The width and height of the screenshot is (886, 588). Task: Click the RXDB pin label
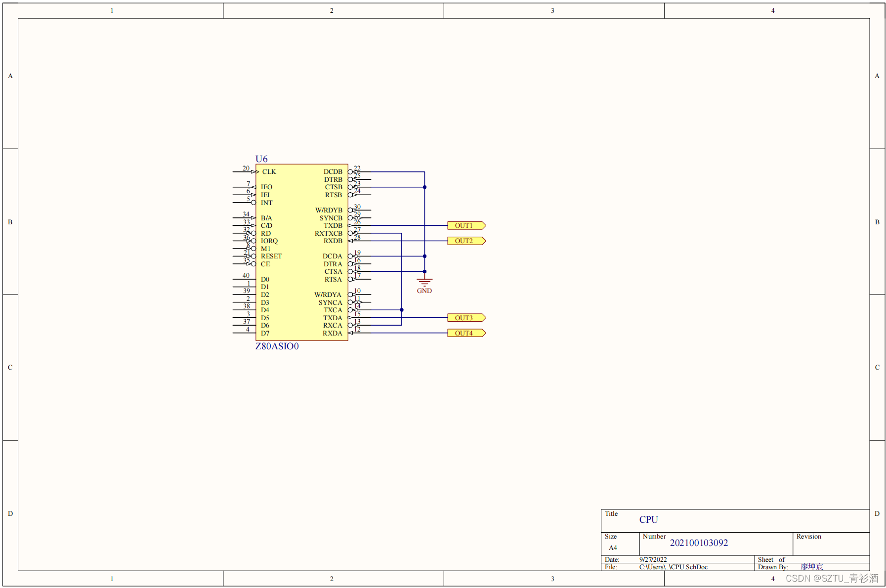333,241
